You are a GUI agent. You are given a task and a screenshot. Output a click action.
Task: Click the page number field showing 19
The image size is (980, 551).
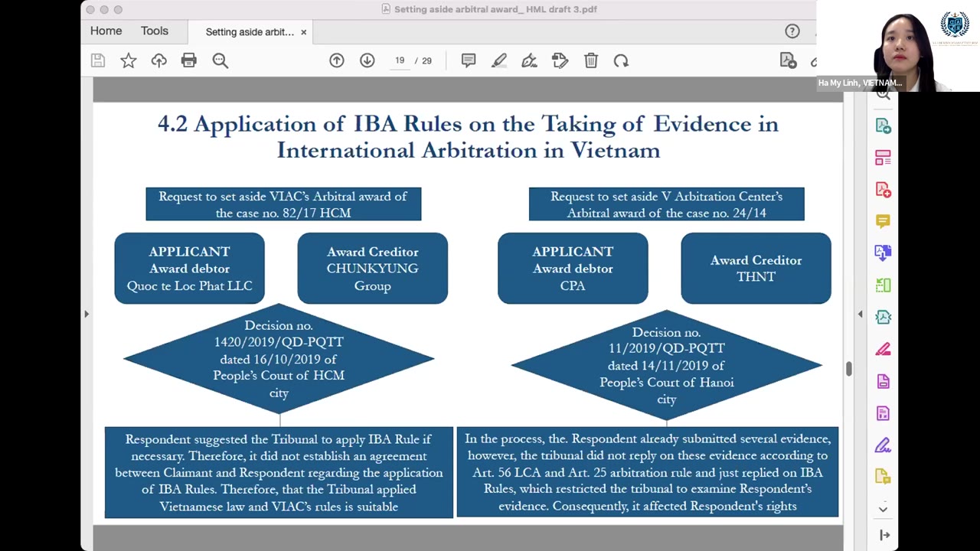pos(400,60)
